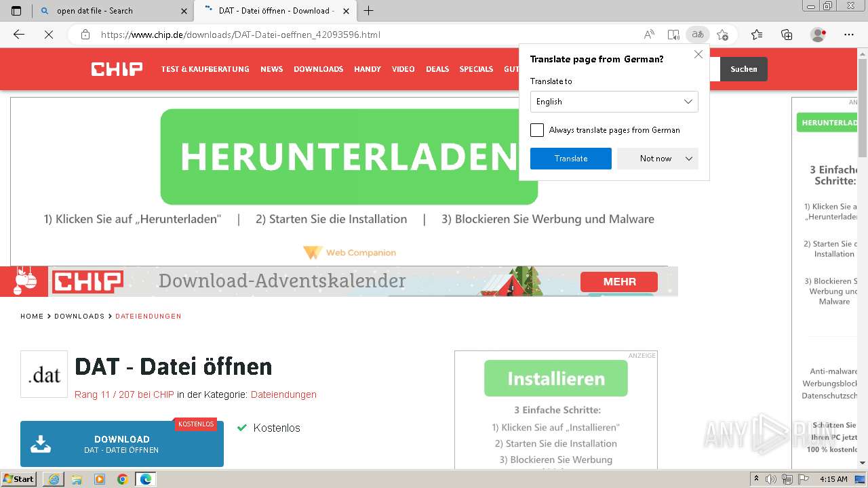Image resolution: width=868 pixels, height=488 pixels.
Task: Click the Web Companion logo in the ad
Action: (349, 252)
